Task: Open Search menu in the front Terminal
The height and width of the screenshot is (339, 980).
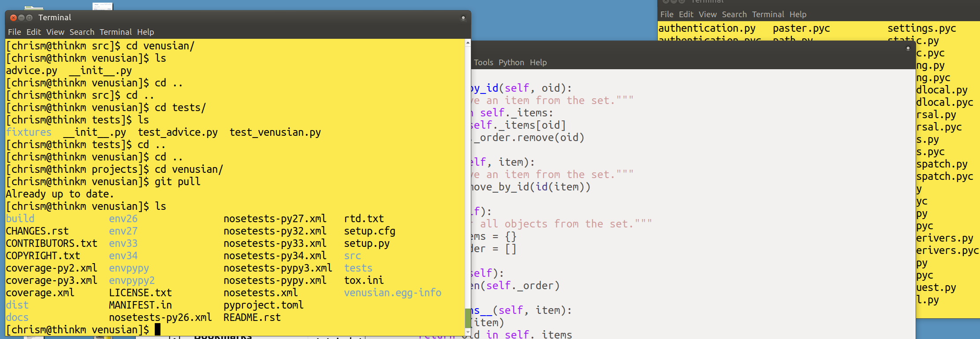Action: (x=82, y=32)
